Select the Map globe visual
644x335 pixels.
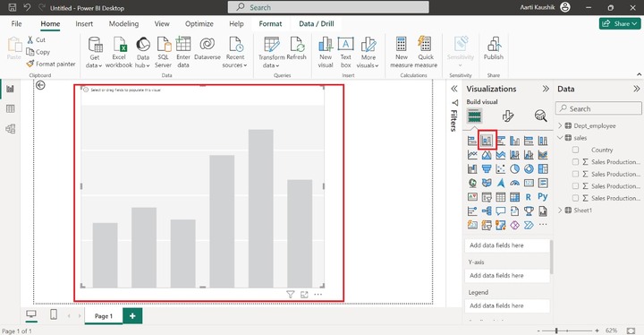472,183
